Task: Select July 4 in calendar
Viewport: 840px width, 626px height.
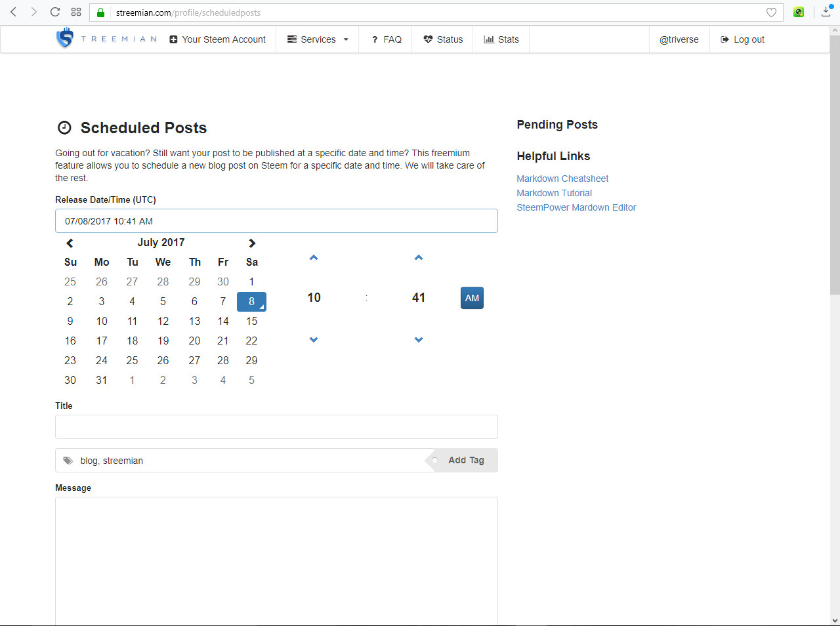Action: coord(132,301)
